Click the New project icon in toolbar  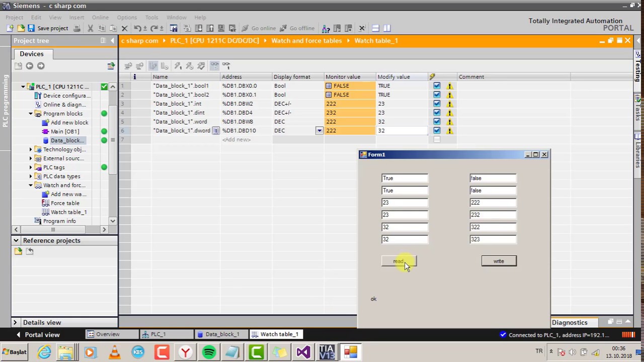point(10,28)
